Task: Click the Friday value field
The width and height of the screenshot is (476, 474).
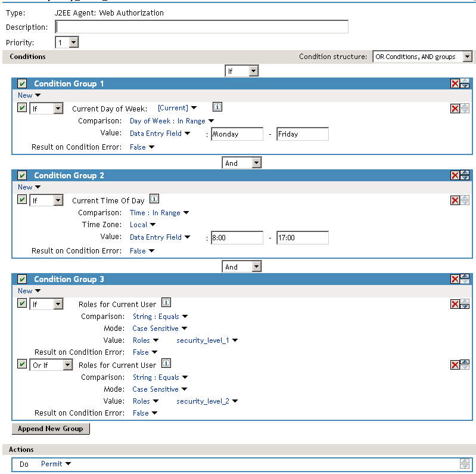Action: click(x=303, y=134)
